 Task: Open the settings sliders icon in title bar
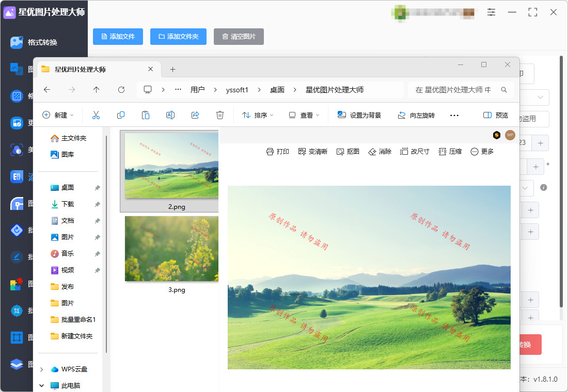pos(491,12)
